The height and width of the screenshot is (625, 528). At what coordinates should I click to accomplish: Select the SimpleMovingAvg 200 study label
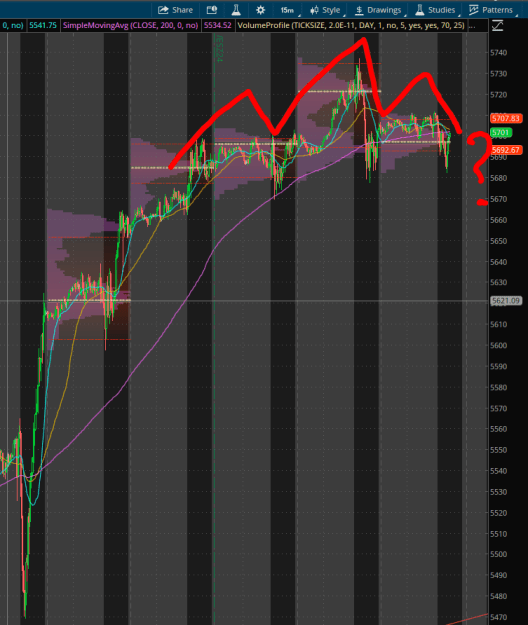pos(131,26)
